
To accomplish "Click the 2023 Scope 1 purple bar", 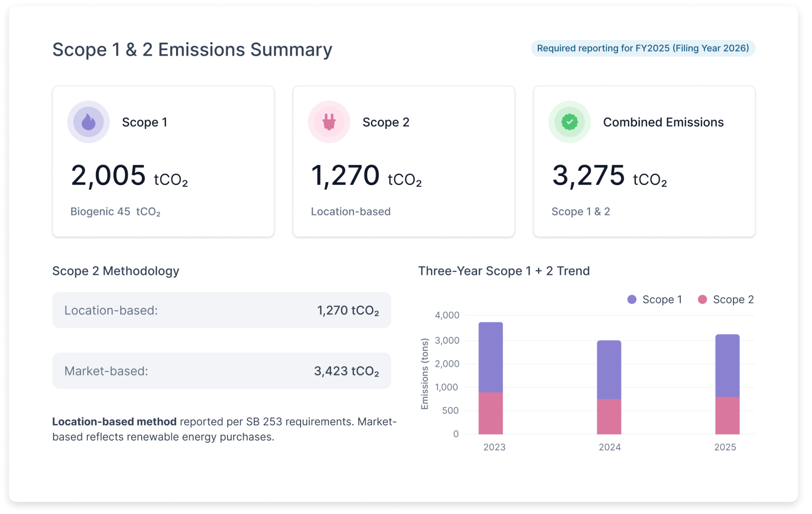I will pos(490,357).
